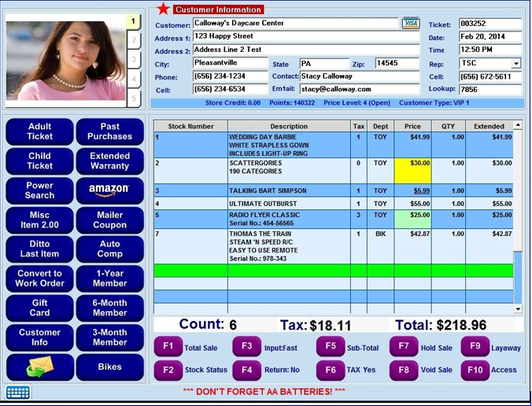Open the Amazon button
Image resolution: width=532 pixels, height=406 pixels.
tap(110, 190)
